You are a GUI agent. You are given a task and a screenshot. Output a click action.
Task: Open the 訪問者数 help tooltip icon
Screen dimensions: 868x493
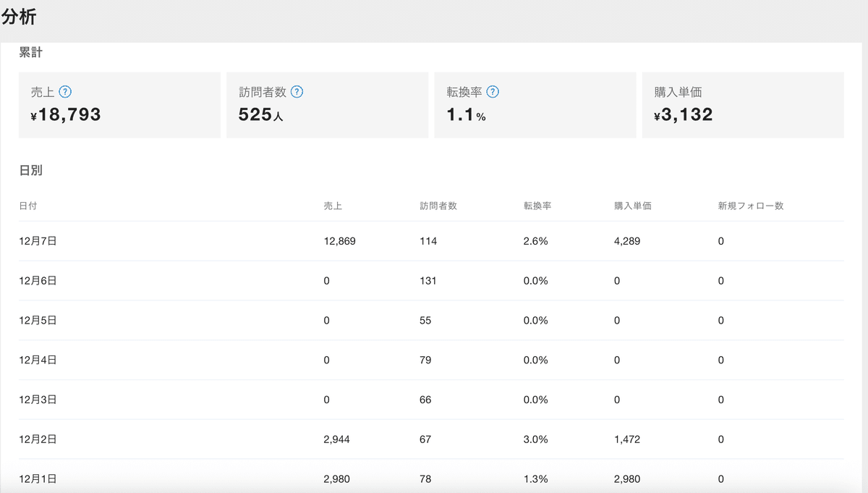click(297, 92)
